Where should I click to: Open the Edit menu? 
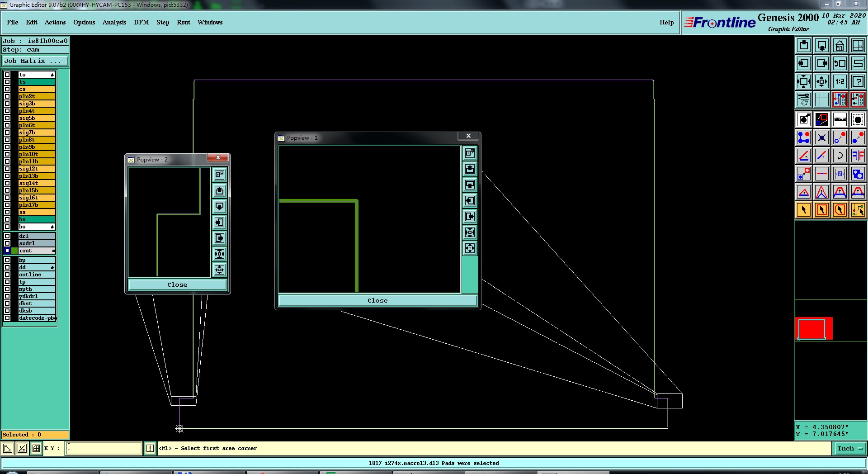(x=32, y=22)
